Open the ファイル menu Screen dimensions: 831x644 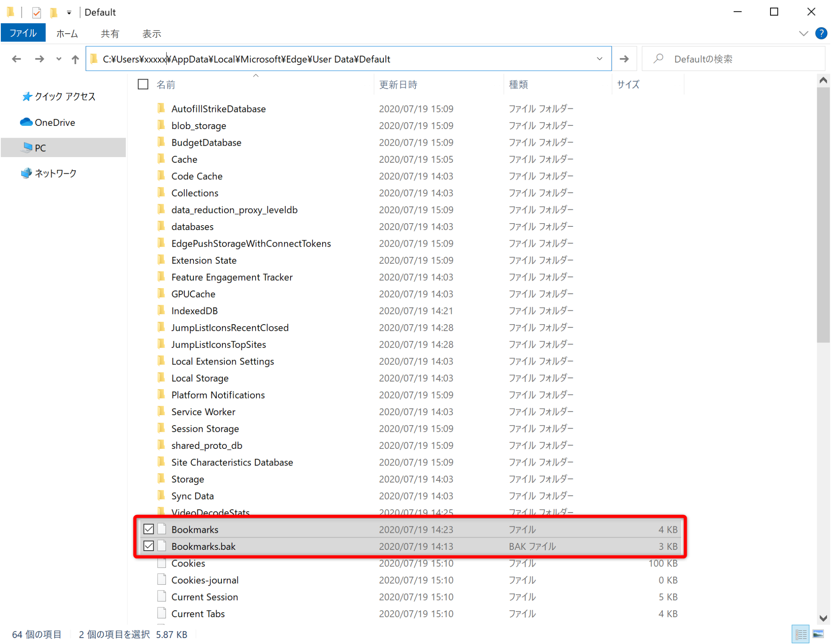pos(23,33)
